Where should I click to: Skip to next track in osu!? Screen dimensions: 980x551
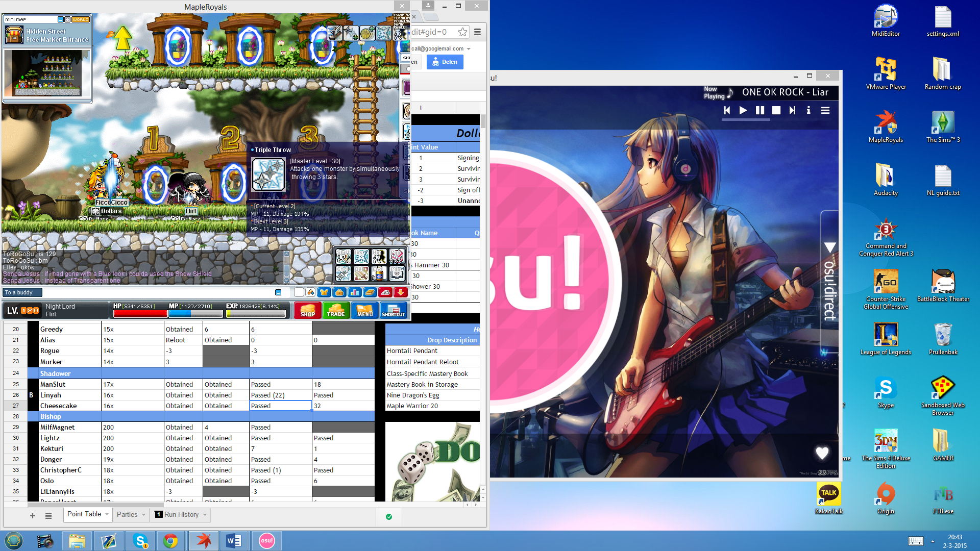(792, 110)
